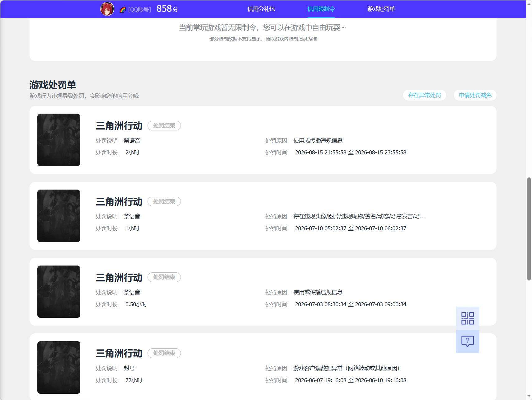Click 三角洲行动 title of 72小时 penalty
The height and width of the screenshot is (400, 532).
click(119, 353)
